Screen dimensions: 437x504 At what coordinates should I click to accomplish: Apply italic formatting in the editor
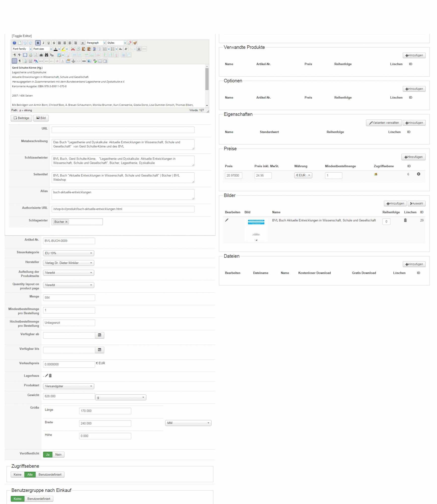click(43, 43)
